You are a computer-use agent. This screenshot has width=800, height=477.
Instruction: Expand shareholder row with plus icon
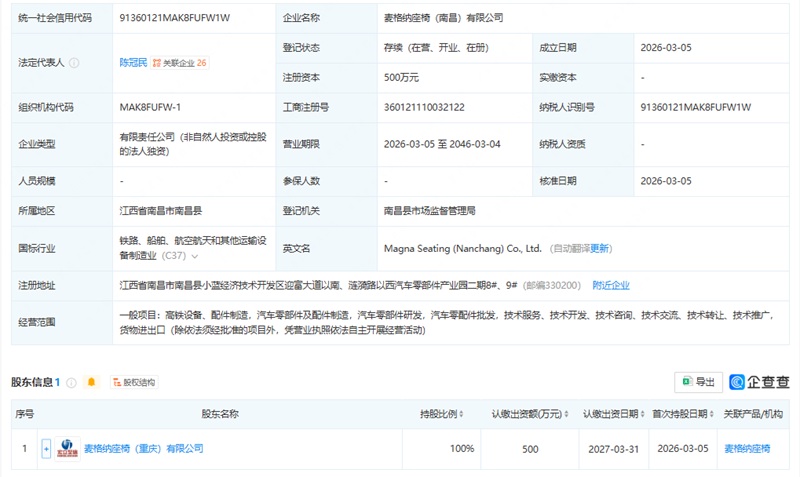click(46, 449)
